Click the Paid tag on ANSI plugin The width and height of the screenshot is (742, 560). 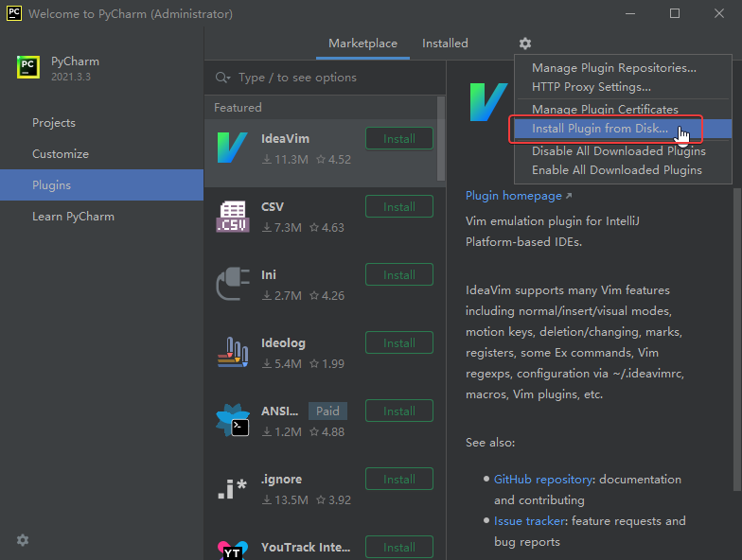[327, 411]
